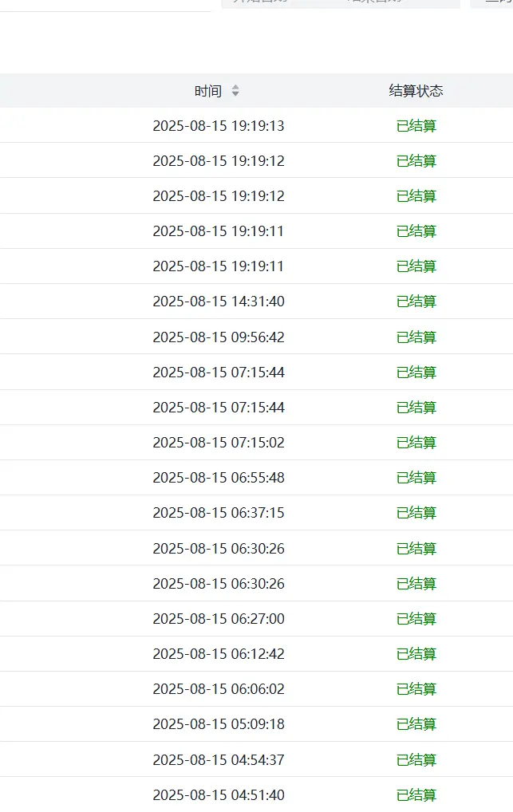Click the 时间 column header text

pos(207,91)
